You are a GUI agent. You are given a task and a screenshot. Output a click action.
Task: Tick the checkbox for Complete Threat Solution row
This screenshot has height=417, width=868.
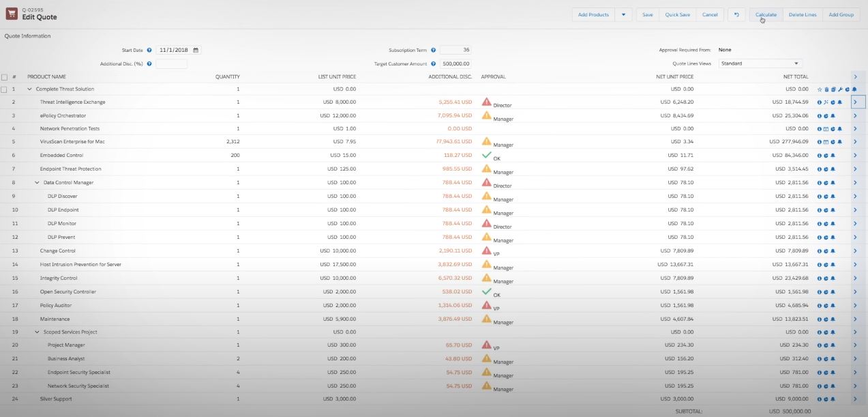click(x=5, y=89)
